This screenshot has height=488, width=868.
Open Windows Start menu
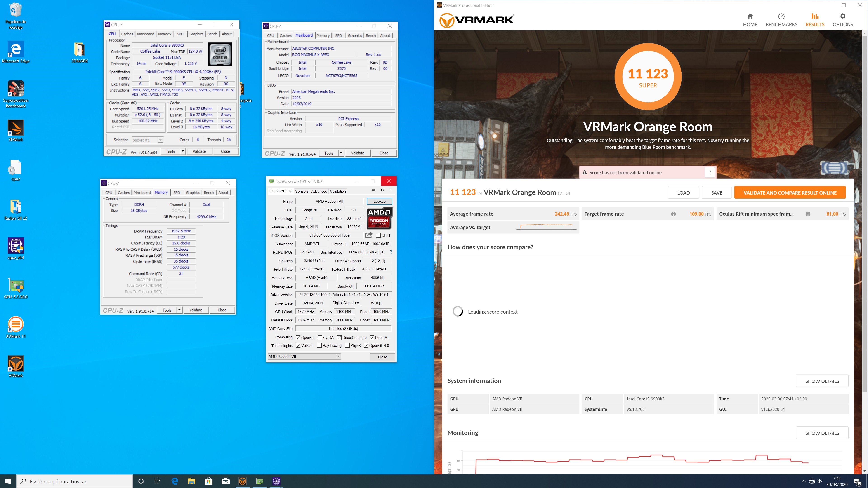[x=8, y=481]
